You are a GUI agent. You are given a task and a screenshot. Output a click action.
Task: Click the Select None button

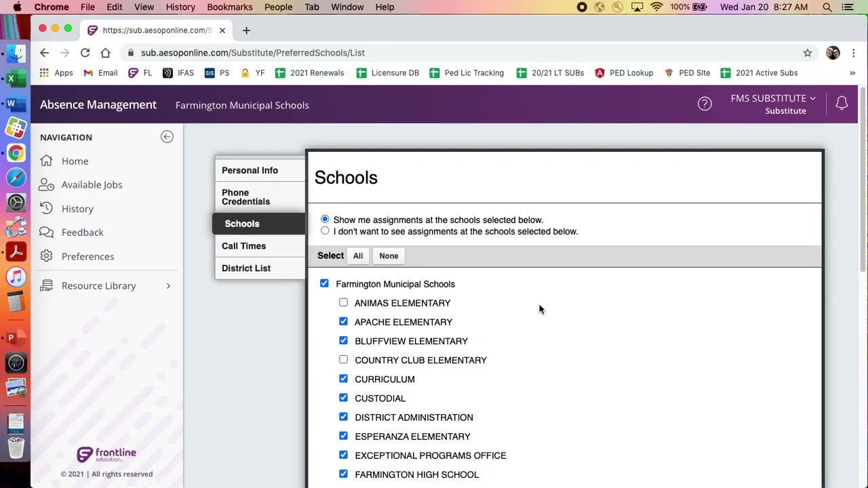[x=389, y=256]
